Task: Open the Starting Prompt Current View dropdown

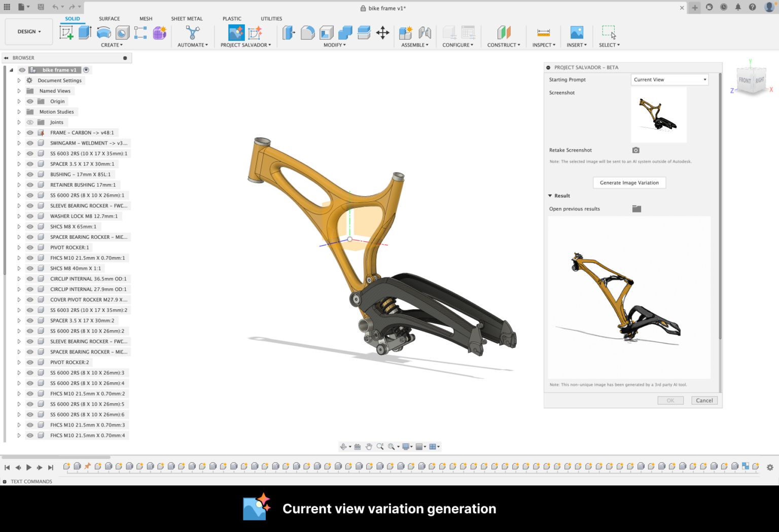Action: tap(669, 79)
